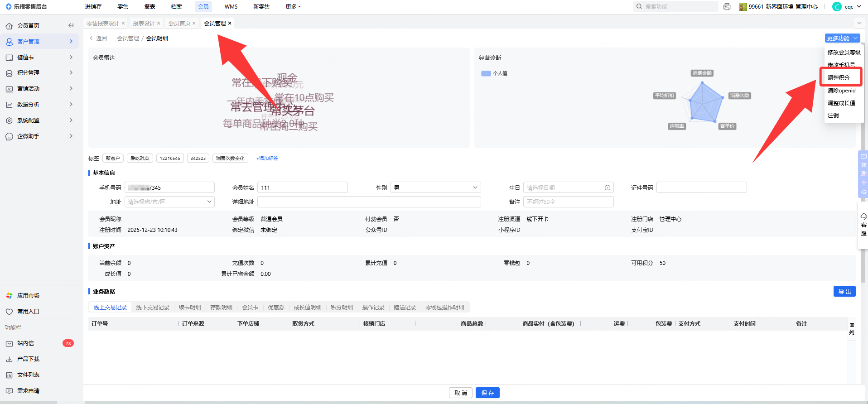Click the 客户管理 person icon

coord(9,42)
